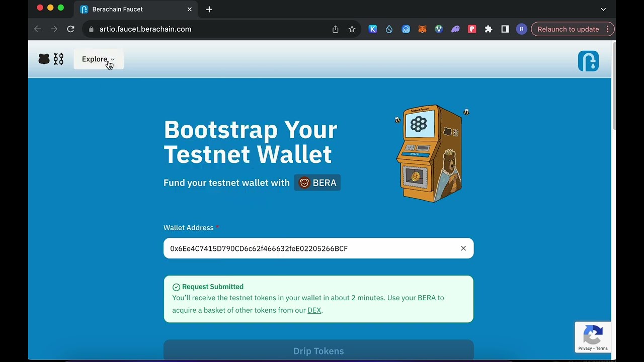644x362 pixels.
Task: Open the green V extension icon
Action: (439, 29)
